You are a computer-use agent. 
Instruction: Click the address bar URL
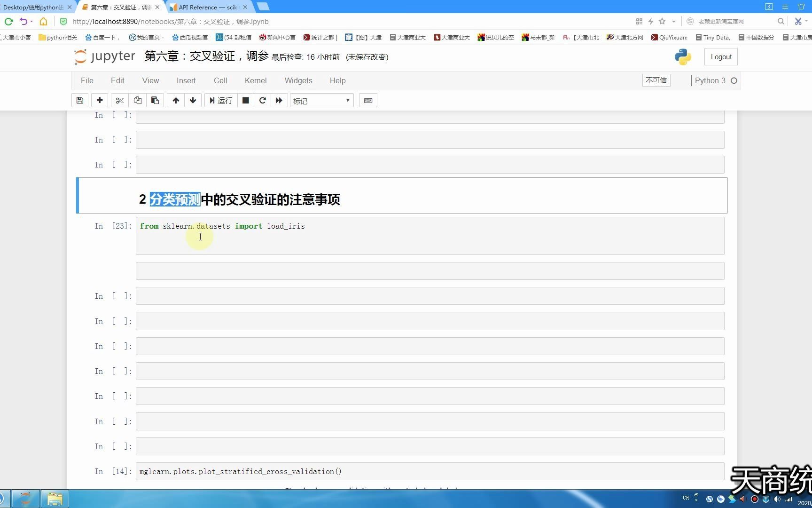click(x=171, y=22)
